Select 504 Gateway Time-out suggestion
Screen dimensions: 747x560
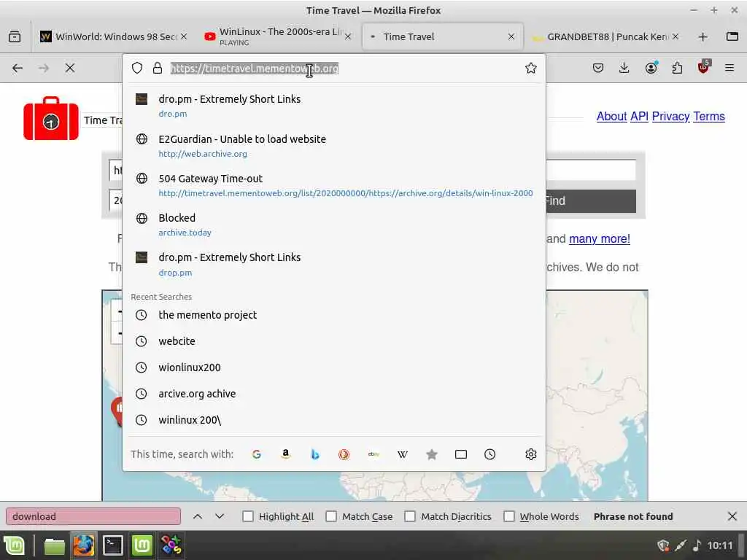point(333,185)
